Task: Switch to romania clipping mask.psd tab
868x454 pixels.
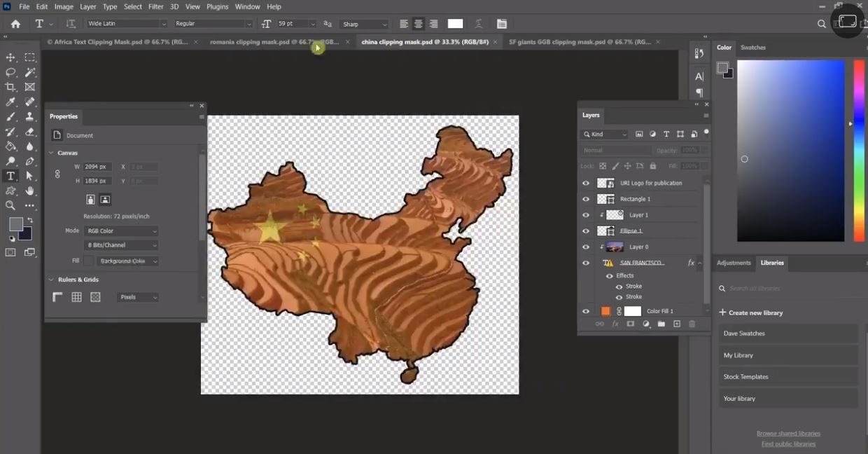Action: point(274,42)
